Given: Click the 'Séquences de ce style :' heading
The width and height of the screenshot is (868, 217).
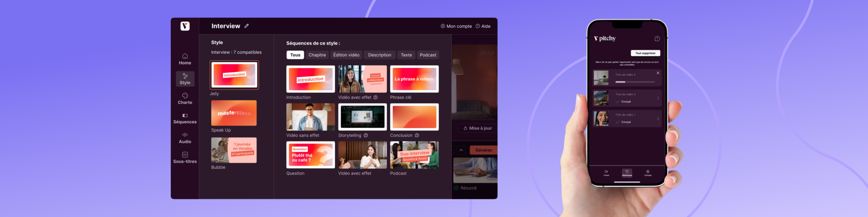Looking at the screenshot, I should pos(313,43).
